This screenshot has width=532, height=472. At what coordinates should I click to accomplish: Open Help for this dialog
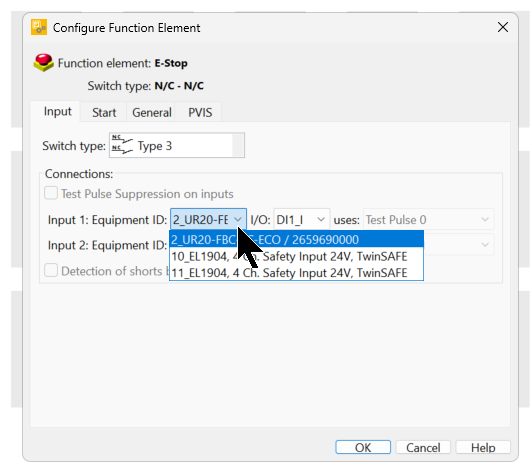[x=483, y=447]
